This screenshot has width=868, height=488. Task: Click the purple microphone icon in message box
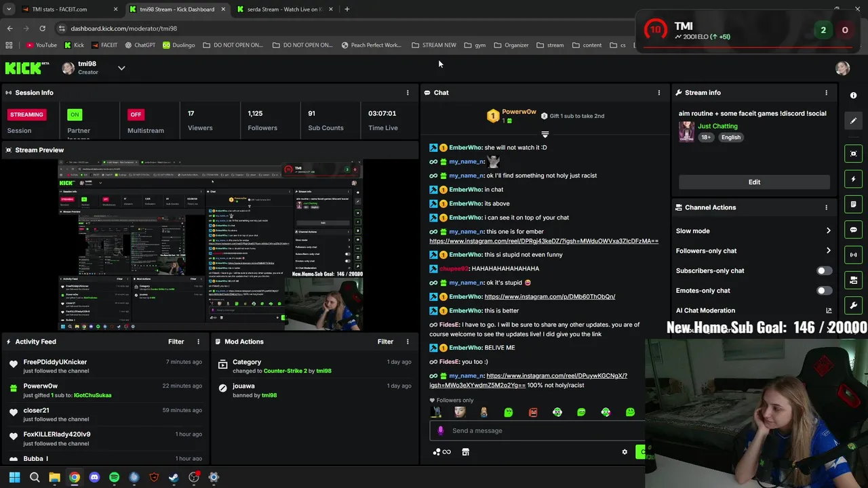tap(441, 430)
